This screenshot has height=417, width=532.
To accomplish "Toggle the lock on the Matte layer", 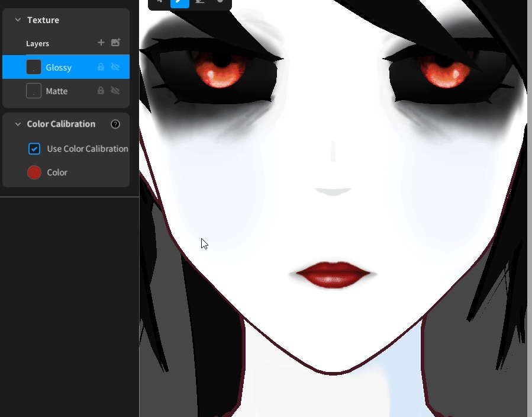I will pyautogui.click(x=101, y=90).
